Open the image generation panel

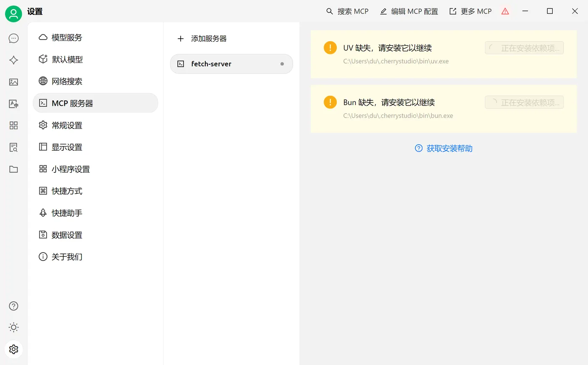[13, 82]
